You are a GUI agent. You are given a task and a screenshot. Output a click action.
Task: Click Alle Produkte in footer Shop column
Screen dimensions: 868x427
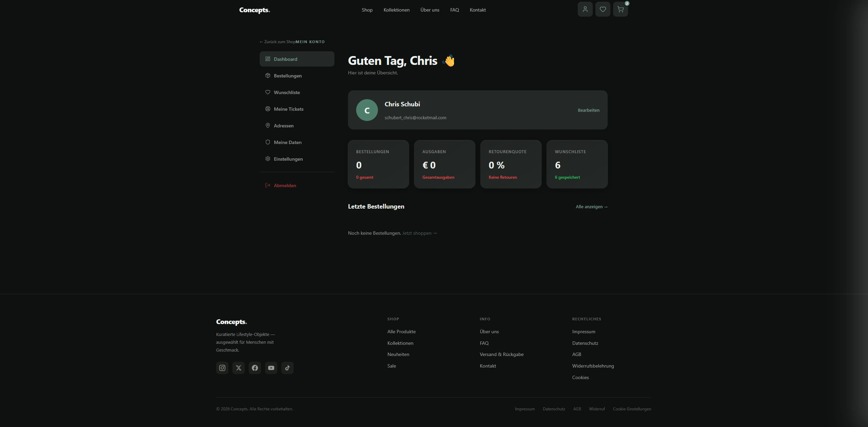pos(401,332)
